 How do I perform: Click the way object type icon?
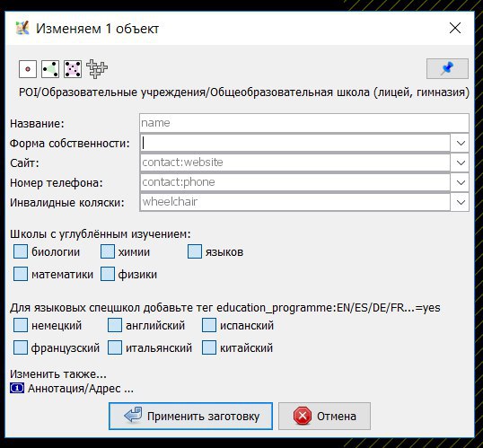pos(50,69)
